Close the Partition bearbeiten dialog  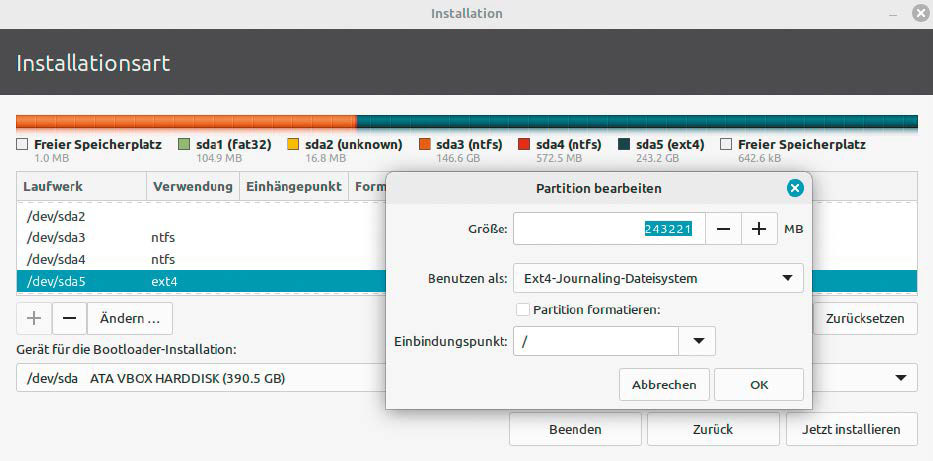point(795,189)
